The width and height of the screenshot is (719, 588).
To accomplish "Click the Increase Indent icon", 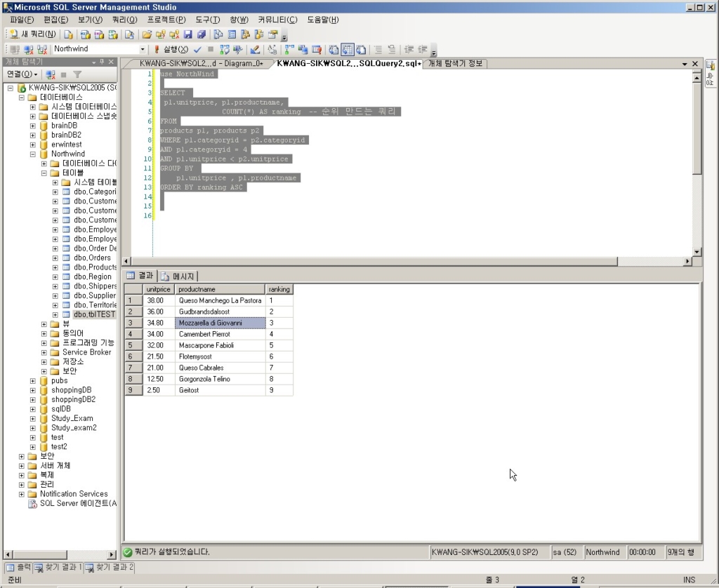I will tap(423, 49).
